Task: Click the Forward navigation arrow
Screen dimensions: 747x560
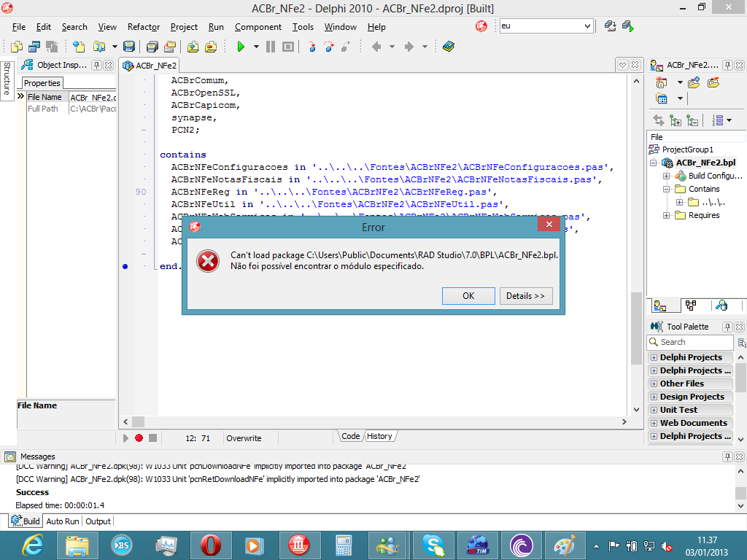Action: [x=409, y=47]
